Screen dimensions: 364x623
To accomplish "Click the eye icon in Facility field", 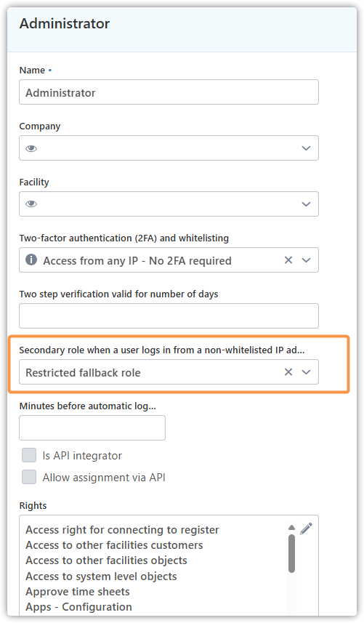I will pyautogui.click(x=31, y=204).
